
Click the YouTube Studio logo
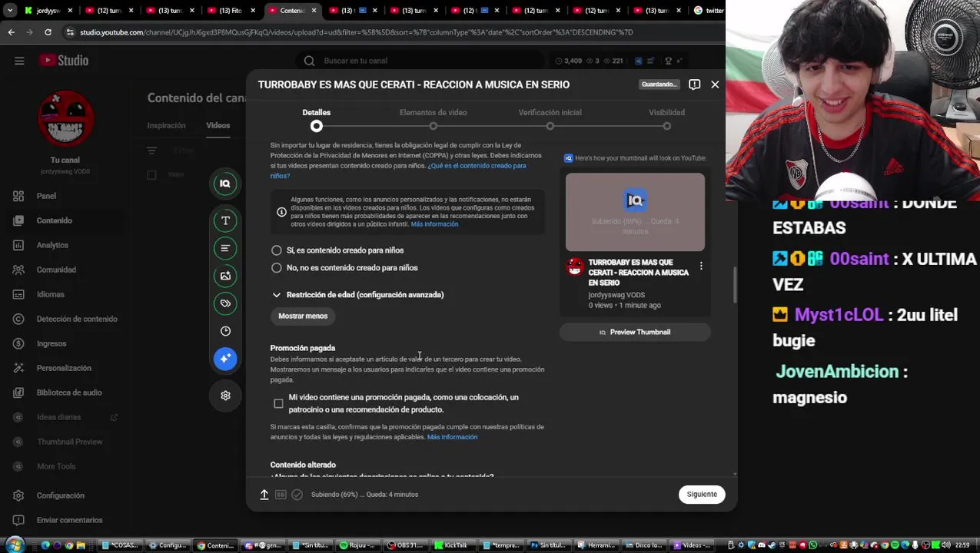pos(65,61)
